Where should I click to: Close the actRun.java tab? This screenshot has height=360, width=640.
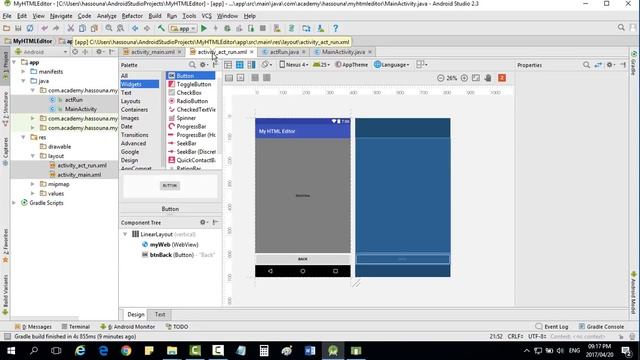coord(304,52)
